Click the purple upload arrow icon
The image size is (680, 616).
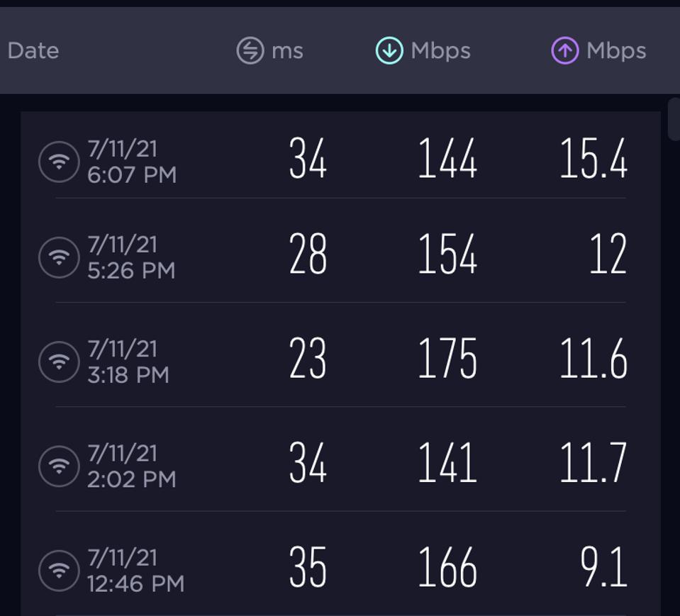564,50
